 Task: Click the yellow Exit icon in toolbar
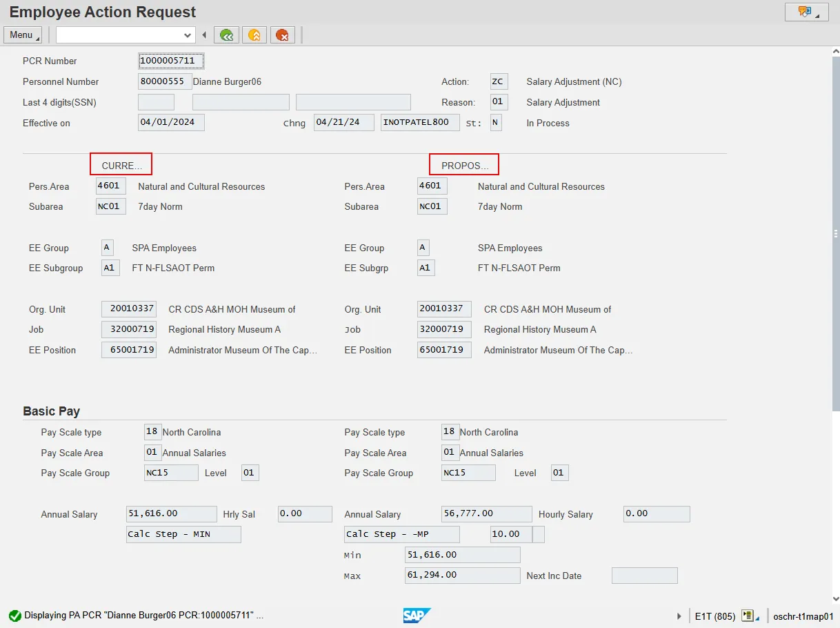coord(254,35)
